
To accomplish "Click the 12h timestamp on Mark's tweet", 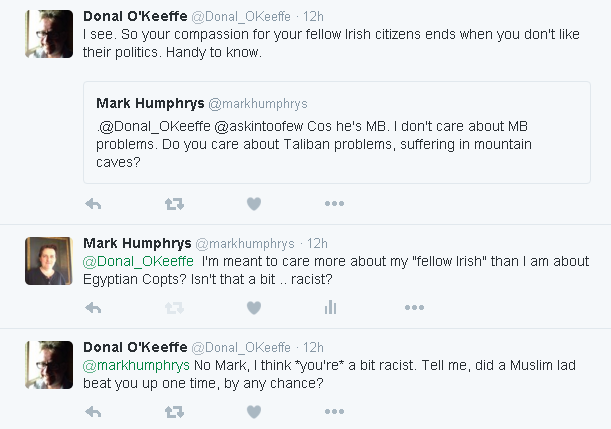I will click(317, 243).
